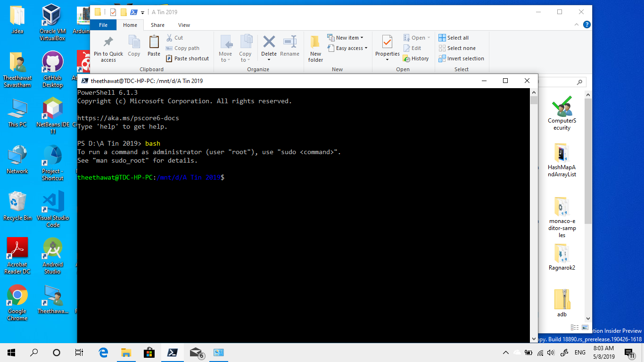The image size is (644, 362).
Task: Switch Explorer to large icons view button
Action: [x=585, y=327]
